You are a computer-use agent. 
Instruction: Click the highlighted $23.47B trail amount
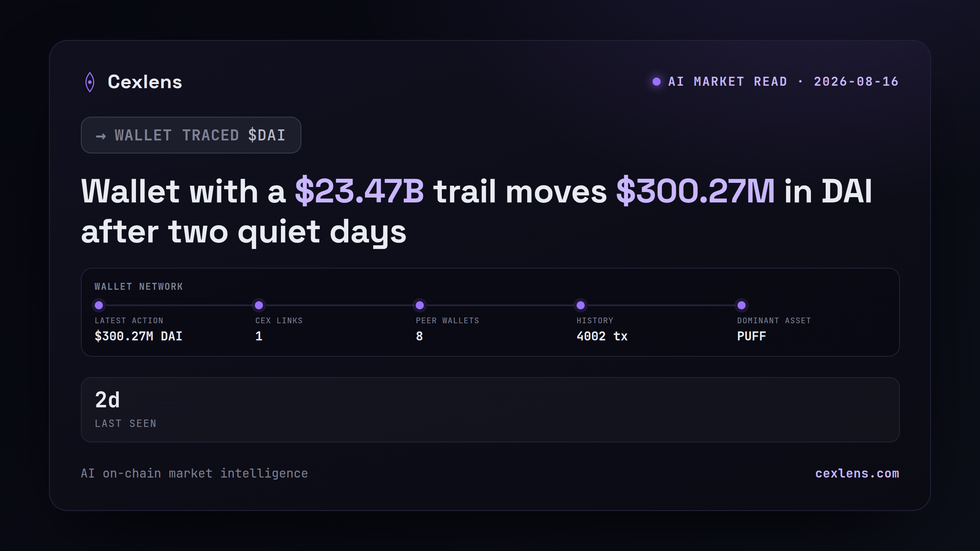(359, 191)
